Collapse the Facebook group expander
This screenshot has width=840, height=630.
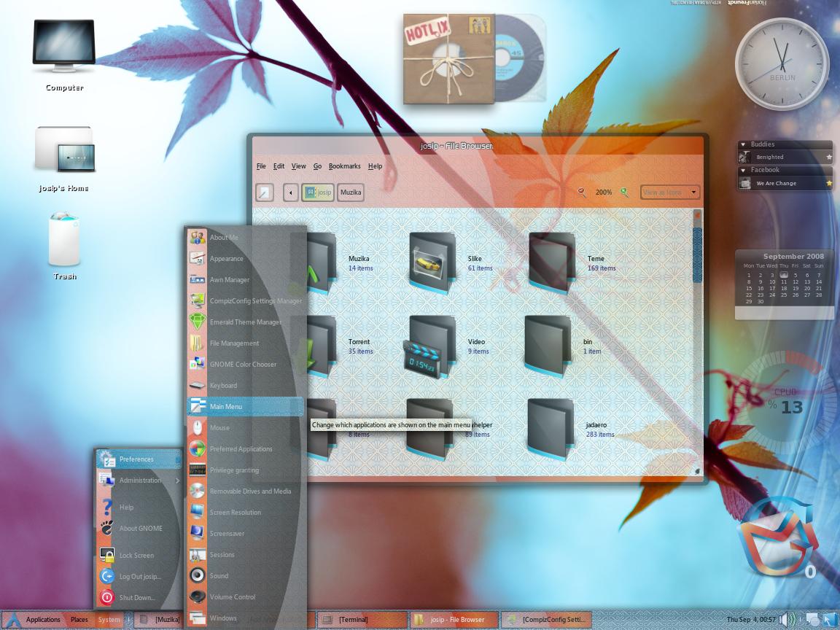point(743,171)
